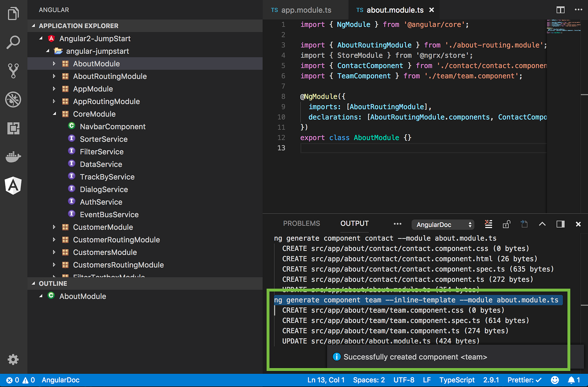588x387 pixels.
Task: Collapse the Angular2-JumpStart project node
Action: click(41, 38)
